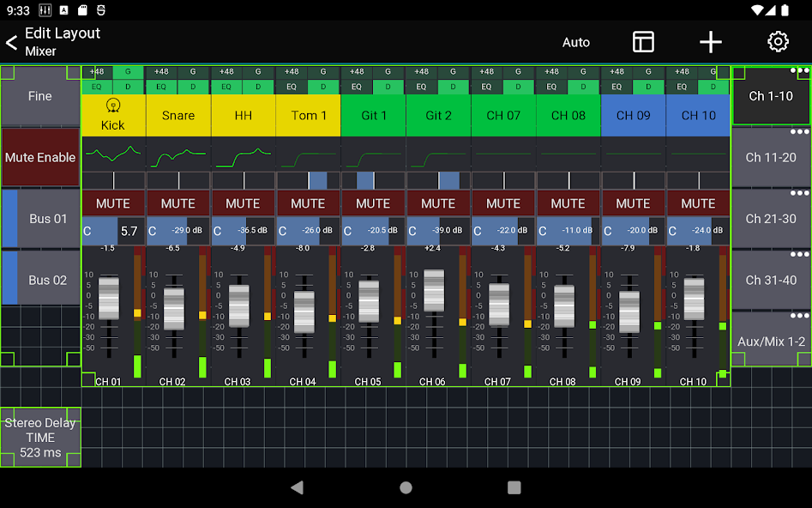This screenshot has height=508, width=812.
Task: Open the three-dot menu on Ch 21-30
Action: [x=800, y=193]
